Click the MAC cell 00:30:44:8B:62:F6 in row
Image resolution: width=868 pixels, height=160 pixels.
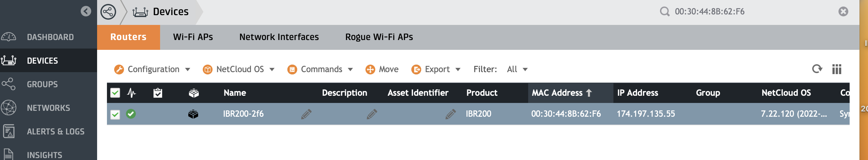(566, 114)
